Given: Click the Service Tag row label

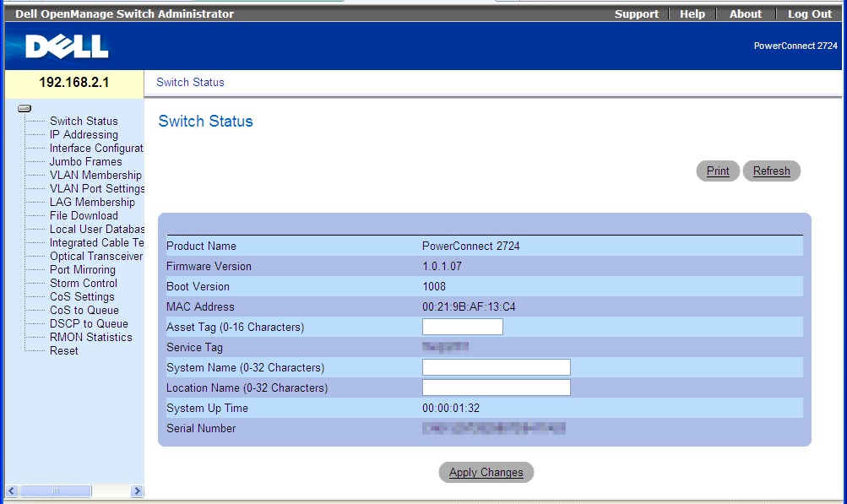Looking at the screenshot, I should point(194,347).
